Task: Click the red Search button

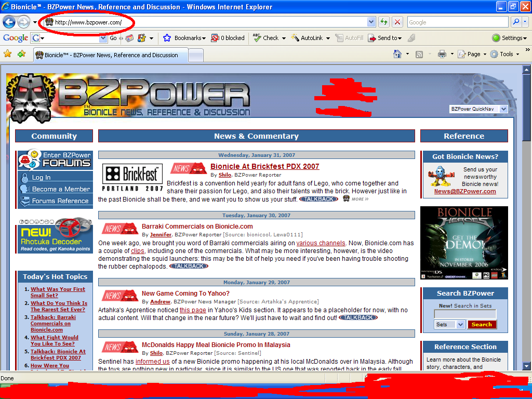Action: (482, 325)
